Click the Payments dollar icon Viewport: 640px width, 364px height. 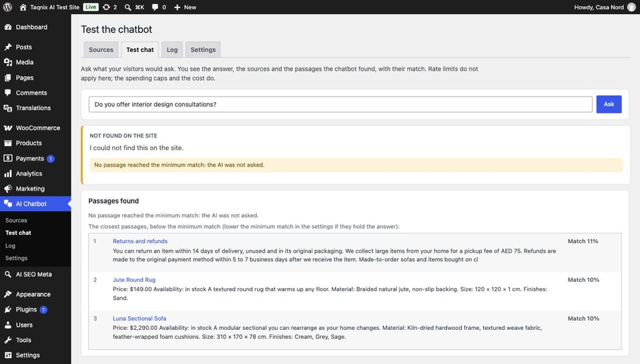[x=8, y=158]
